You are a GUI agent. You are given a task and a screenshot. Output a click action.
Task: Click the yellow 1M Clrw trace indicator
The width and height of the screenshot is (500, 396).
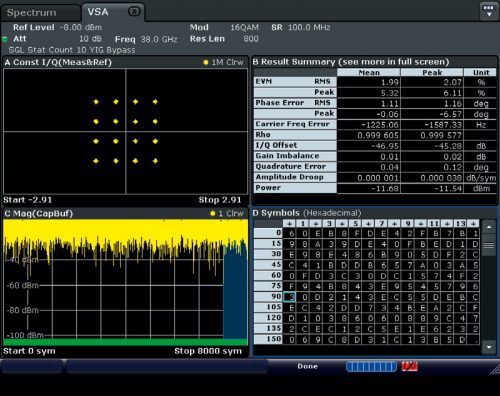click(224, 62)
